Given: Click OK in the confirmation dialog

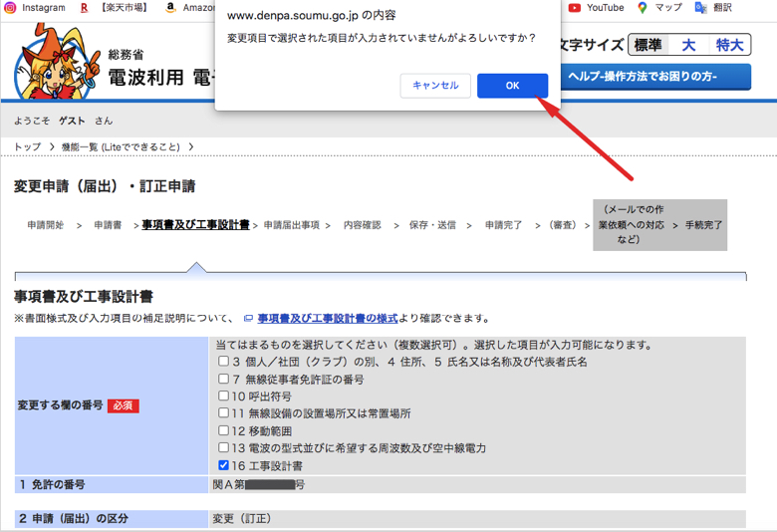Looking at the screenshot, I should [512, 86].
